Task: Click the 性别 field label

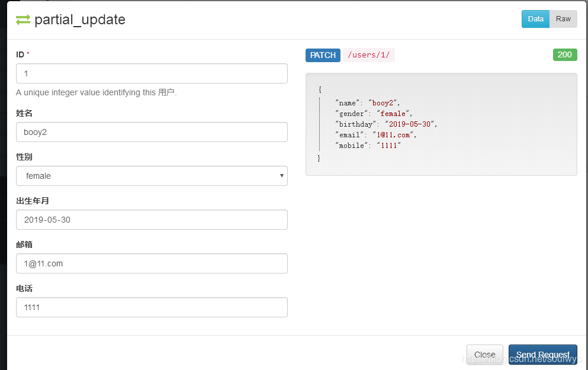Action: pos(24,157)
